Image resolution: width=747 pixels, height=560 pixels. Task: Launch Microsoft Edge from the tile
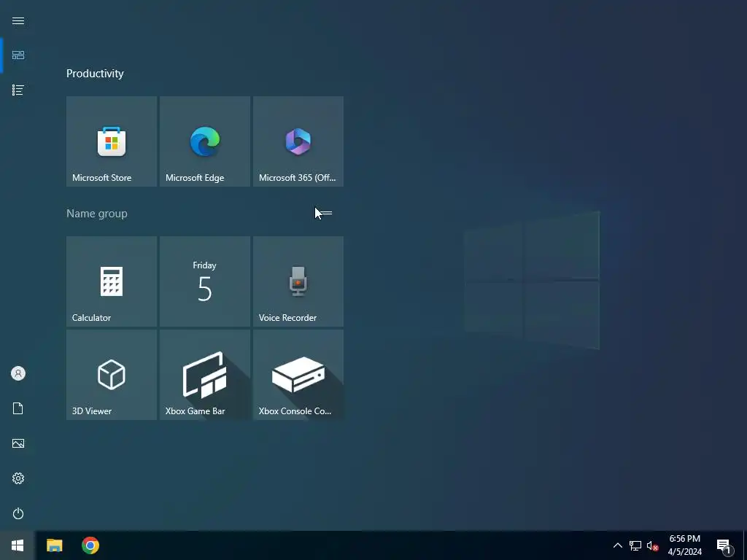[205, 141]
